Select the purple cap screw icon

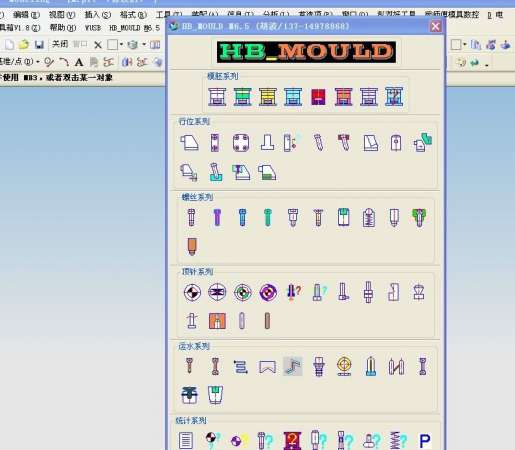(x=217, y=217)
